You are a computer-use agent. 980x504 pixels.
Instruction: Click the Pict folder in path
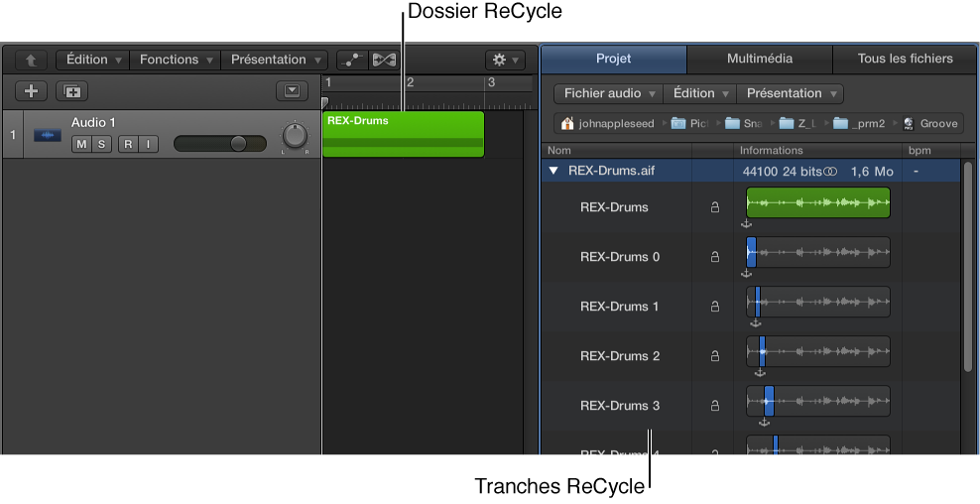tap(689, 124)
